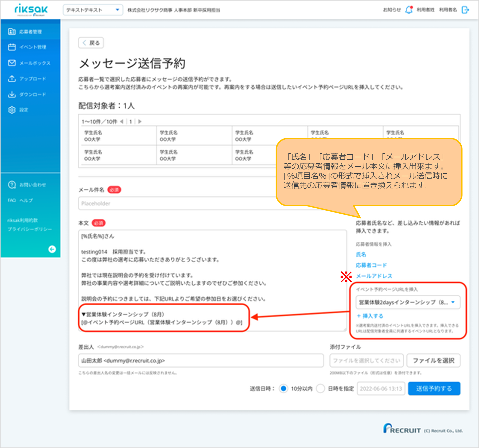This screenshot has height=448, width=479.
Task: Select the 10分以内 send-time option
Action: point(283,388)
